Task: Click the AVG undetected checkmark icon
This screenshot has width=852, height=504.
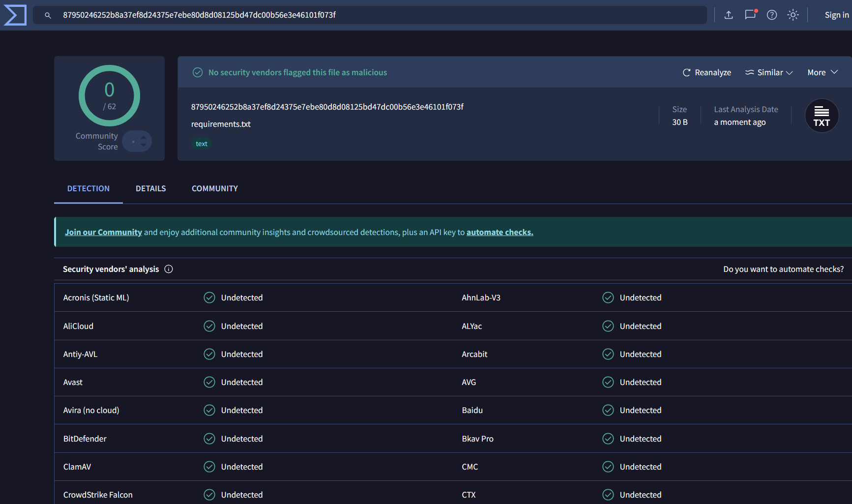Action: (x=608, y=382)
